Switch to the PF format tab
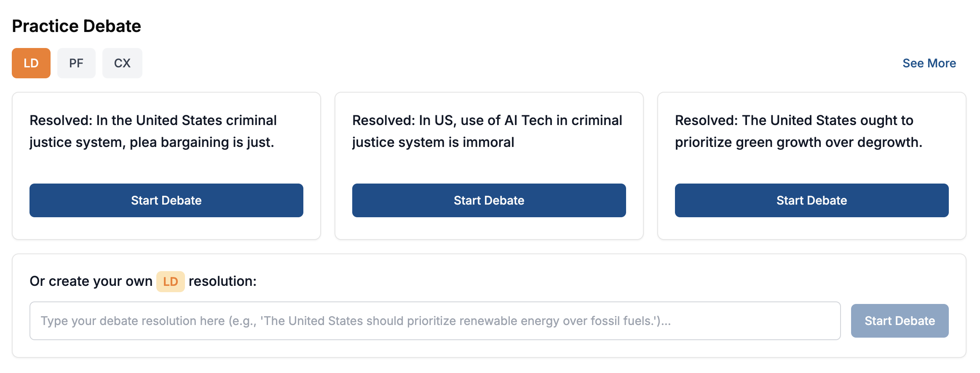Screen dimensions: 980x373 pyautogui.click(x=76, y=63)
